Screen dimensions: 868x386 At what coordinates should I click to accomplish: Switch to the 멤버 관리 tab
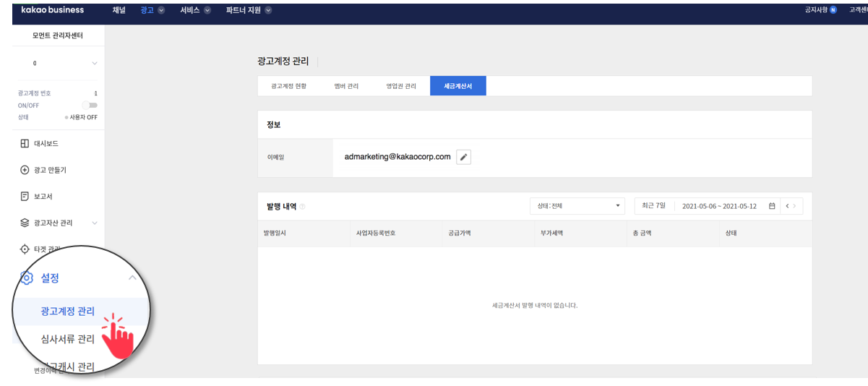pos(346,86)
